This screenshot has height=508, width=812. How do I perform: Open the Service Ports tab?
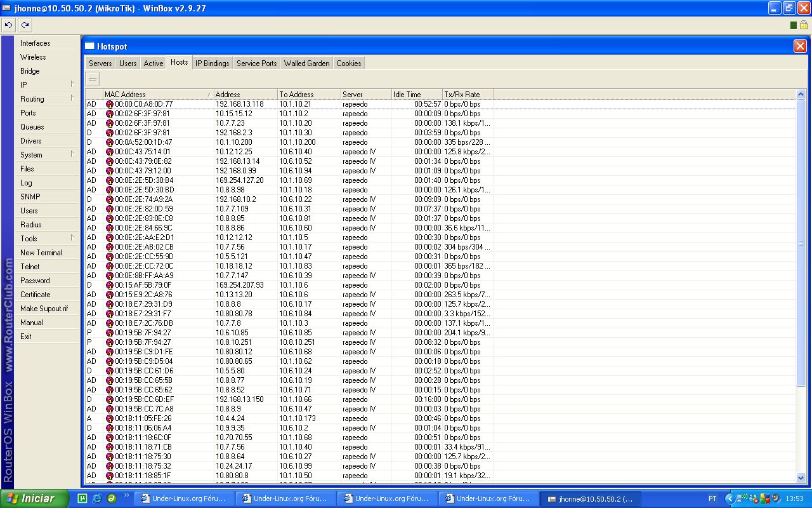(x=256, y=63)
